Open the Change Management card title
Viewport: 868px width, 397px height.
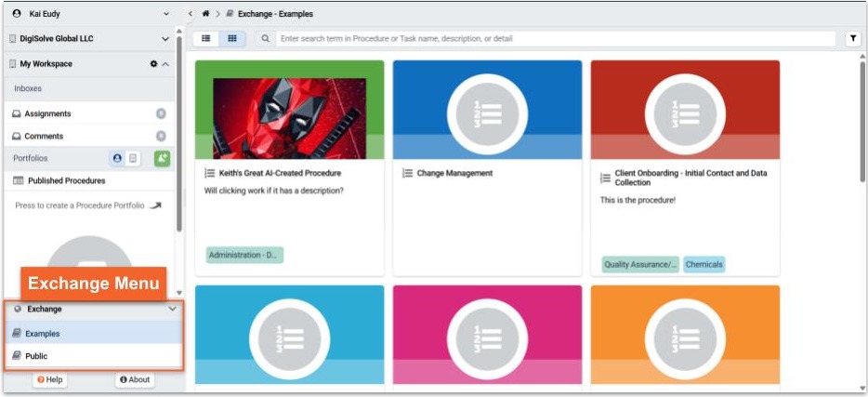point(454,173)
